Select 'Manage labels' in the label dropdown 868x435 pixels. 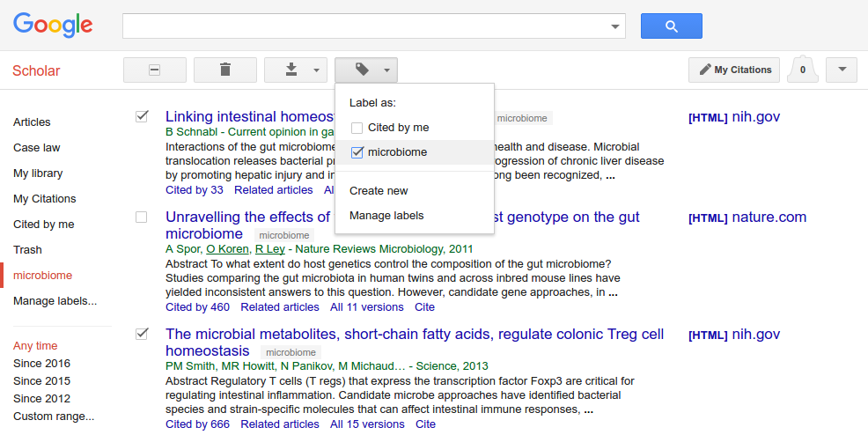pyautogui.click(x=386, y=215)
